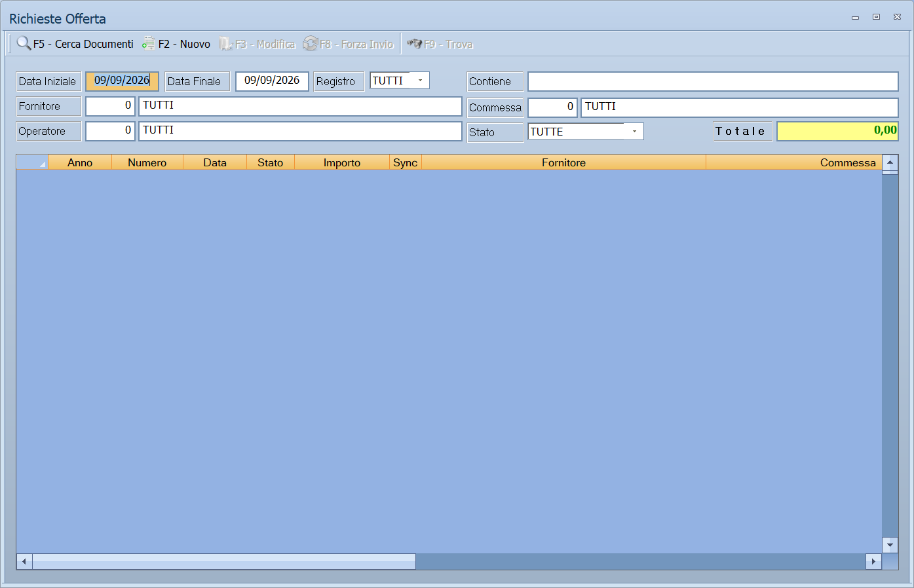Focus the Contiene text field
The image size is (914, 588).
click(713, 81)
